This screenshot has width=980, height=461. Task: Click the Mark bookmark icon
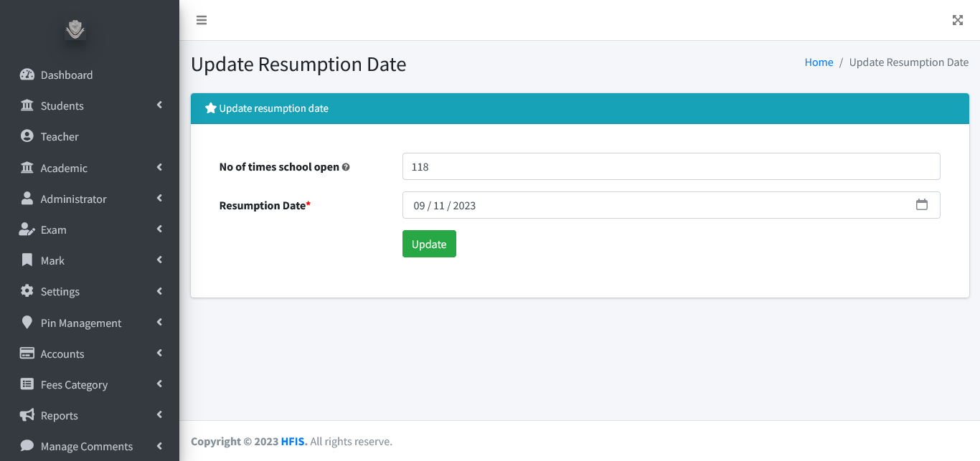[27, 260]
